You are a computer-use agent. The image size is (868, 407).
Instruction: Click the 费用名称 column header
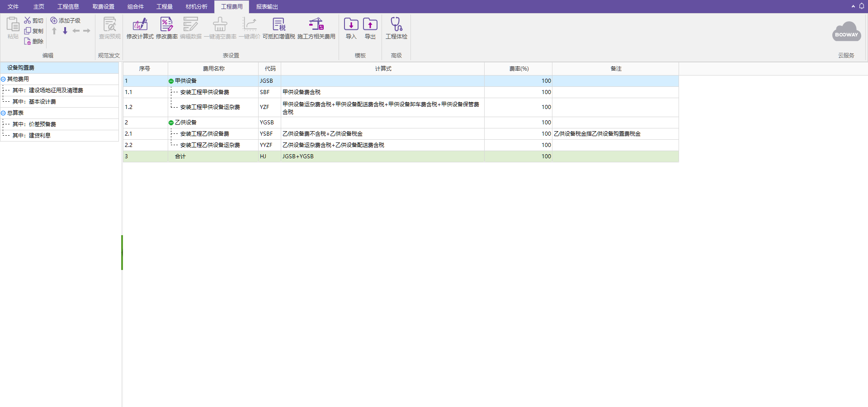click(x=213, y=69)
